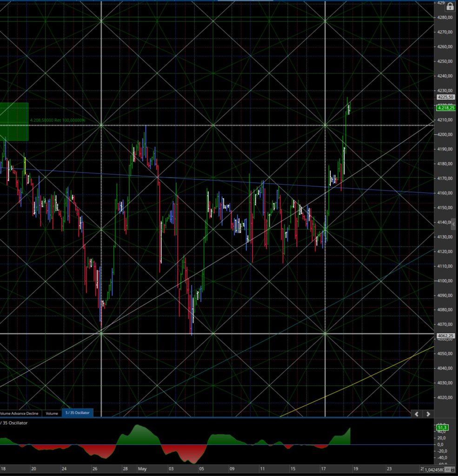Open the Volume indicator tab
Image resolution: width=458 pixels, height=476 pixels.
tap(52, 413)
